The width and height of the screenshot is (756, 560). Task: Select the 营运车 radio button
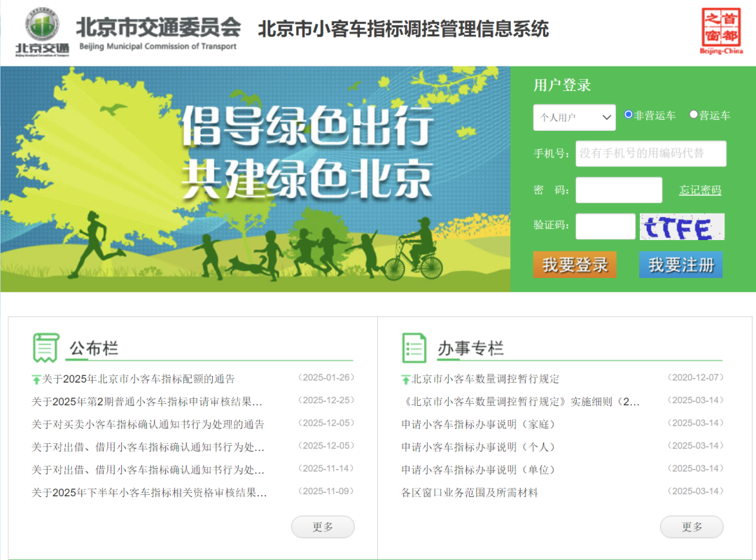click(x=694, y=114)
